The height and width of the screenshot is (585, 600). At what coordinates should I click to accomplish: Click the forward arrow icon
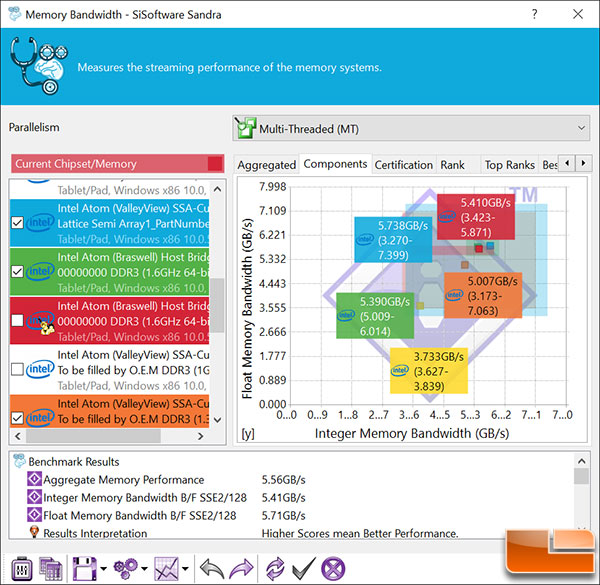(x=241, y=569)
